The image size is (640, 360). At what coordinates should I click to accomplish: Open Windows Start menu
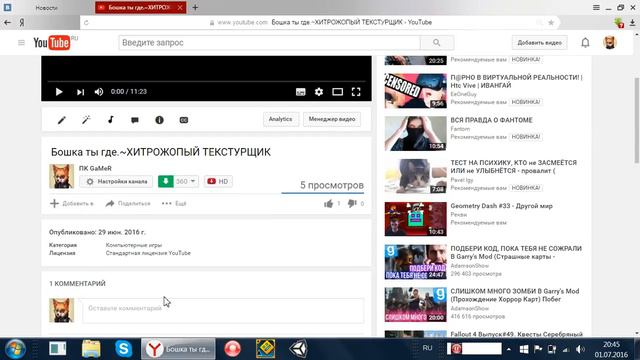(16, 349)
